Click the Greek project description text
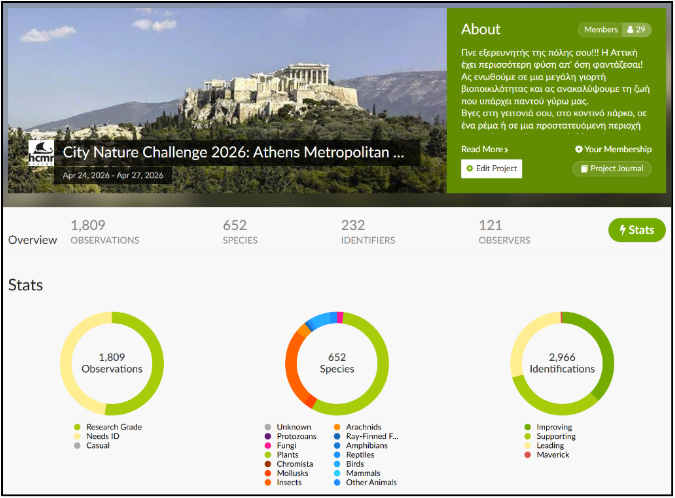Screen dimensions: 675x498 (x=555, y=89)
